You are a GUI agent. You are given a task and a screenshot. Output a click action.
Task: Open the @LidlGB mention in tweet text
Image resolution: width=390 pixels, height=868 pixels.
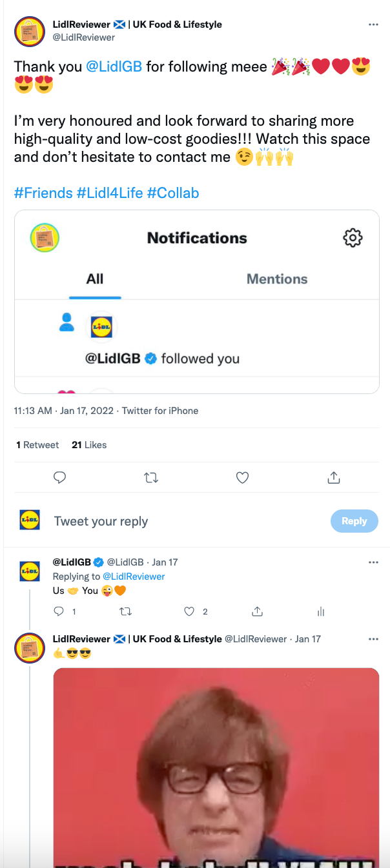[114, 66]
